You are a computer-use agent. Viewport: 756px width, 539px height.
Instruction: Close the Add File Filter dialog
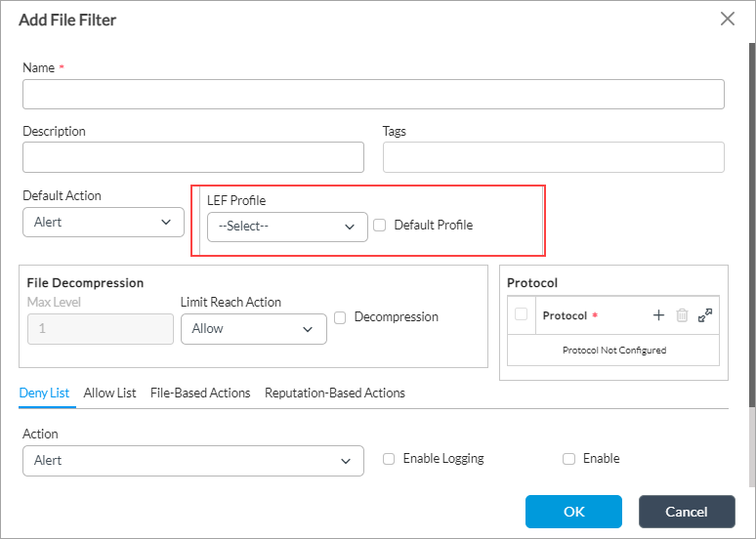coord(728,19)
